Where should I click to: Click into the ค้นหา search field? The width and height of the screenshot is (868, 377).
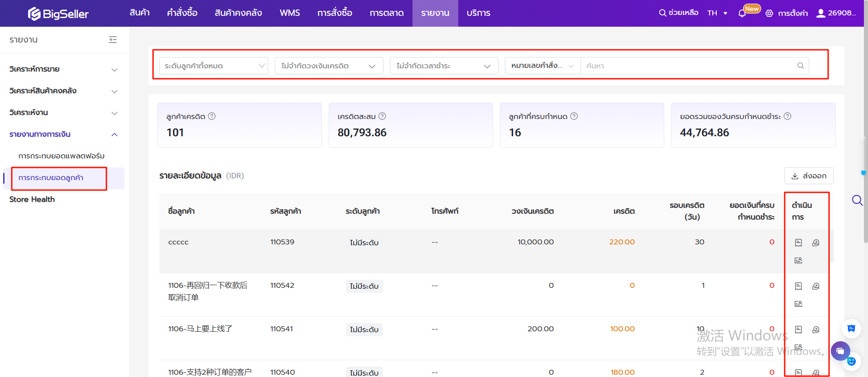pyautogui.click(x=688, y=66)
